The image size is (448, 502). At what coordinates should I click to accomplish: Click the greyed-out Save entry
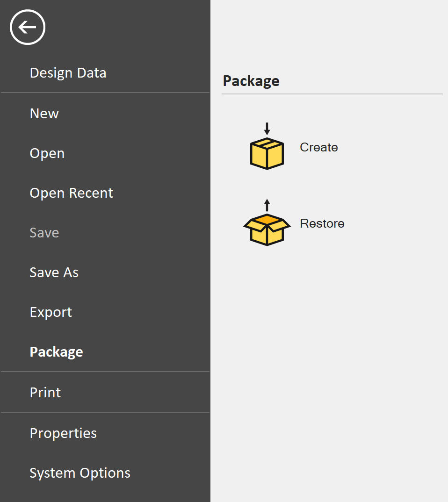tap(44, 233)
